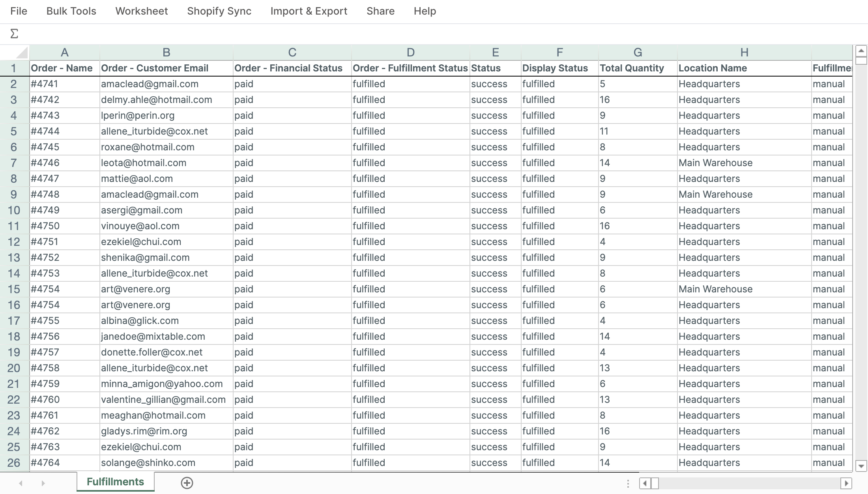Screen dimensions: 868x494
Task: Open the Bulk Tools menu
Action: pyautogui.click(x=71, y=11)
